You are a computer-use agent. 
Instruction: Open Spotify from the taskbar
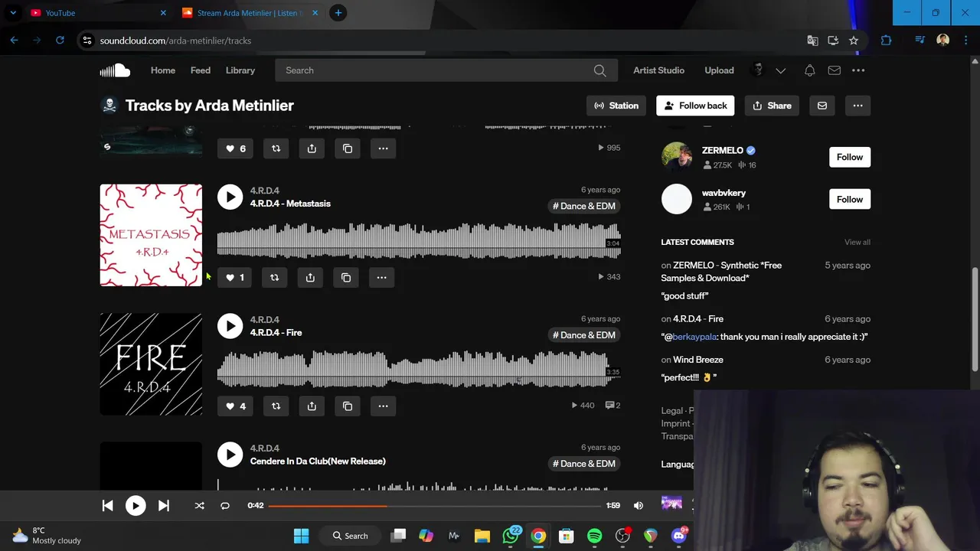(x=594, y=536)
